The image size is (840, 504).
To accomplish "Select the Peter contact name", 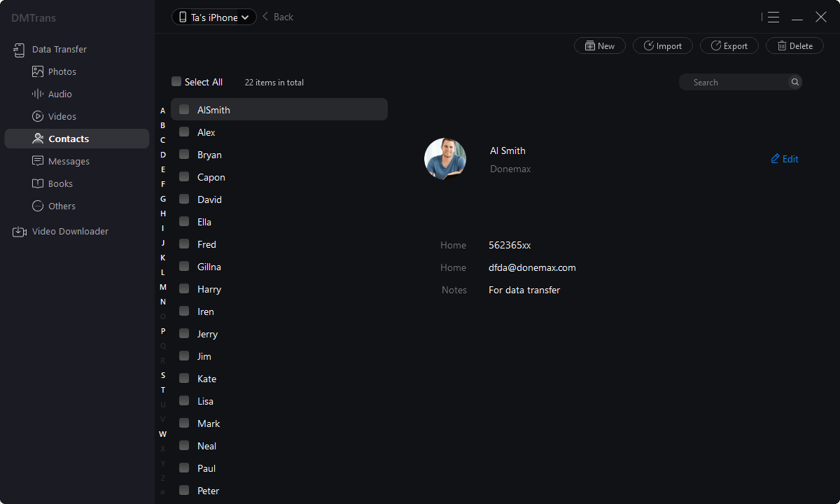I will coord(208,491).
